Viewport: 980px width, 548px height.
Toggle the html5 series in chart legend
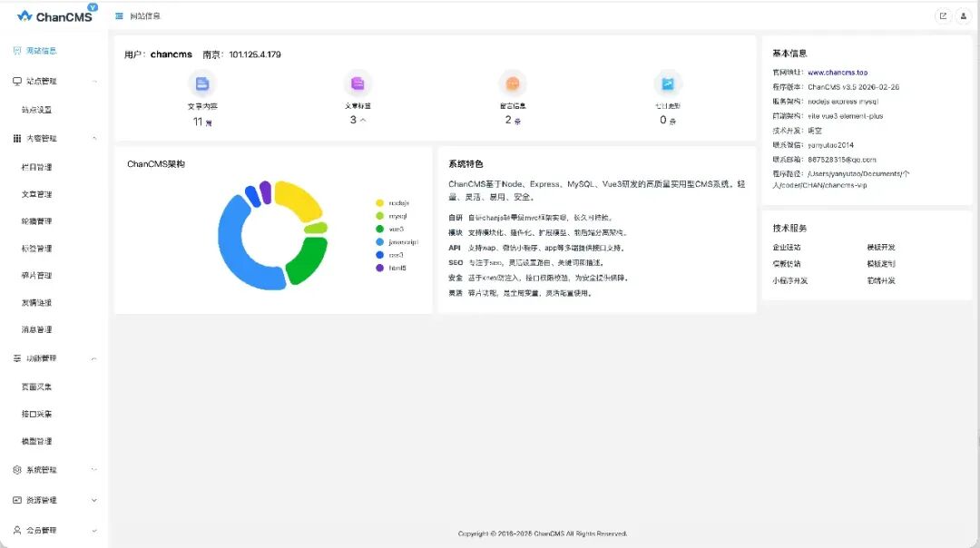396,268
